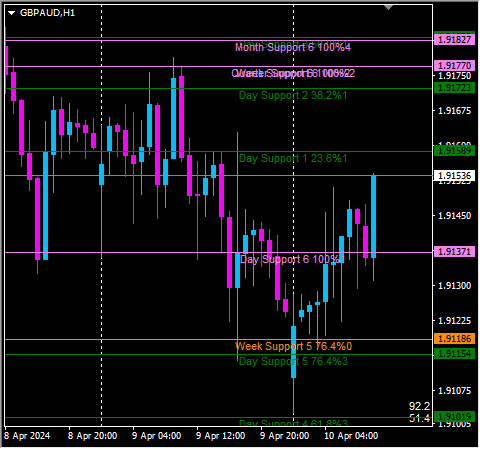This screenshot has height=449, width=480.
Task: Select the 1.91589 green price label
Action: coord(455,151)
